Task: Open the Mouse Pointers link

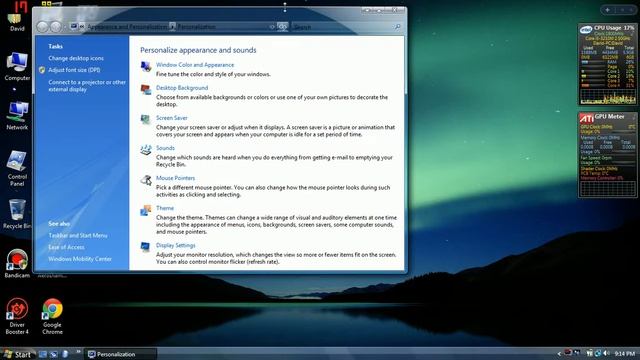Action: (x=175, y=178)
